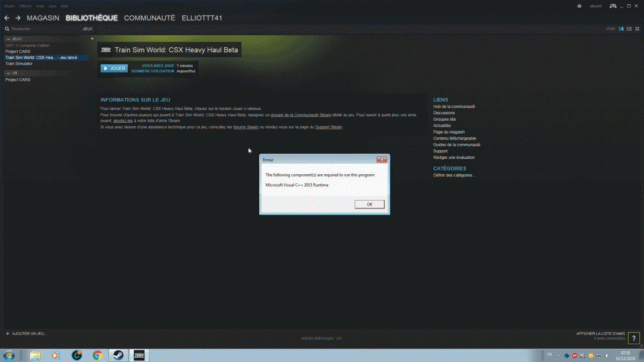Open the Windows Start menu
Viewport: 644px width, 362px height.
[10, 355]
